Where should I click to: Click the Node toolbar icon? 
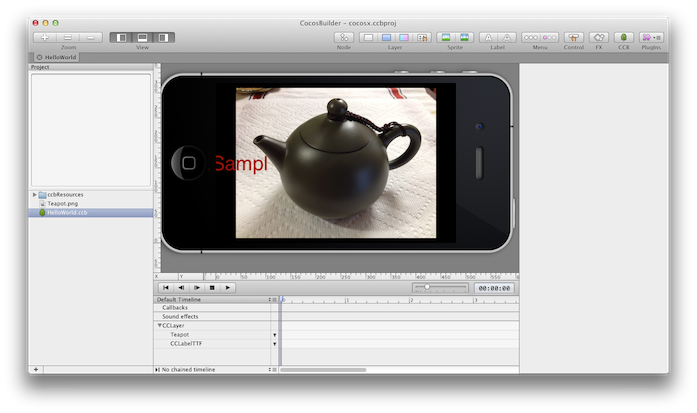344,37
